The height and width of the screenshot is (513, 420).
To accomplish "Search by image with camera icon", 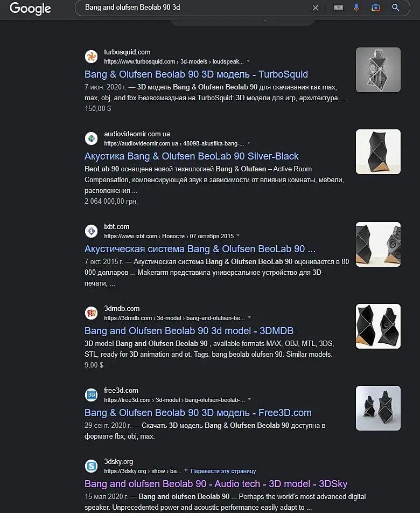I will coord(376,8).
